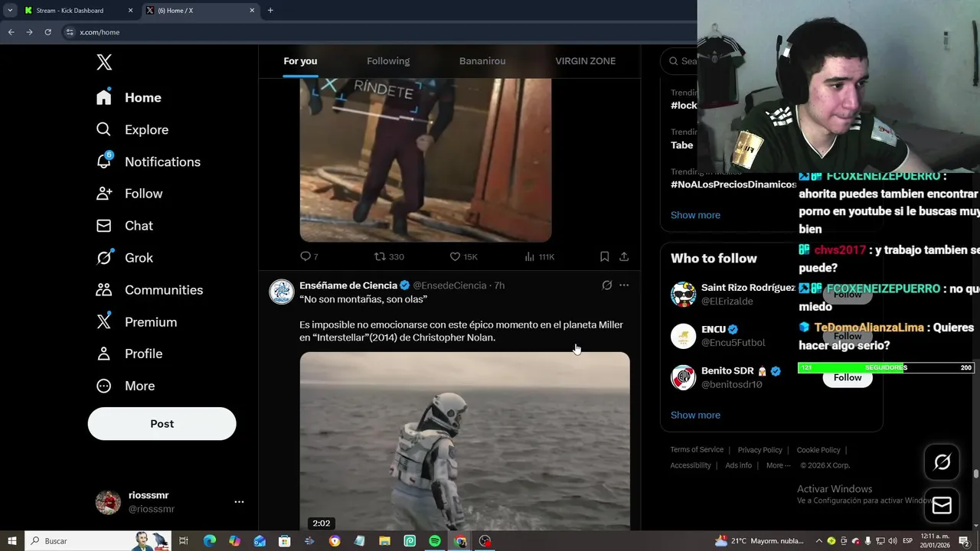Screen dimensions: 980x551
Task: Click the X logo in the sidebar
Action: 104,62
